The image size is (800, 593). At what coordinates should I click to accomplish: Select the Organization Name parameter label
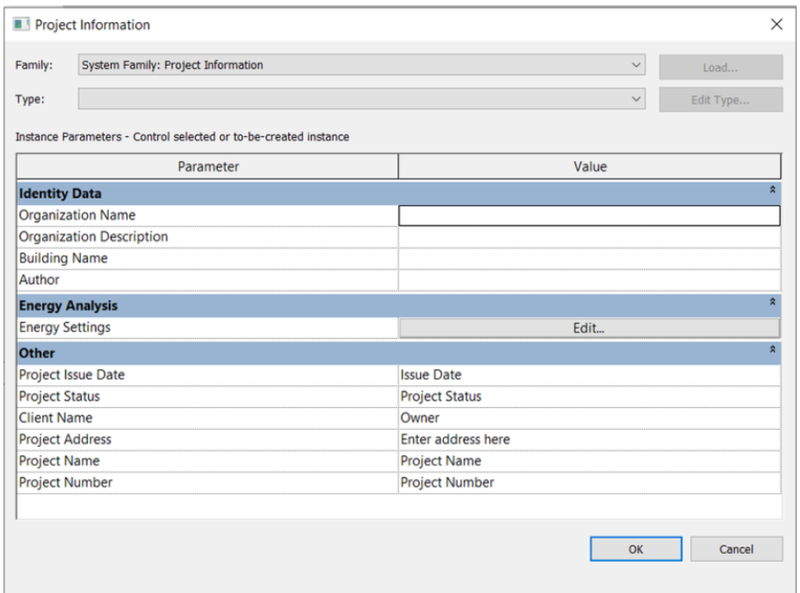[x=77, y=215]
